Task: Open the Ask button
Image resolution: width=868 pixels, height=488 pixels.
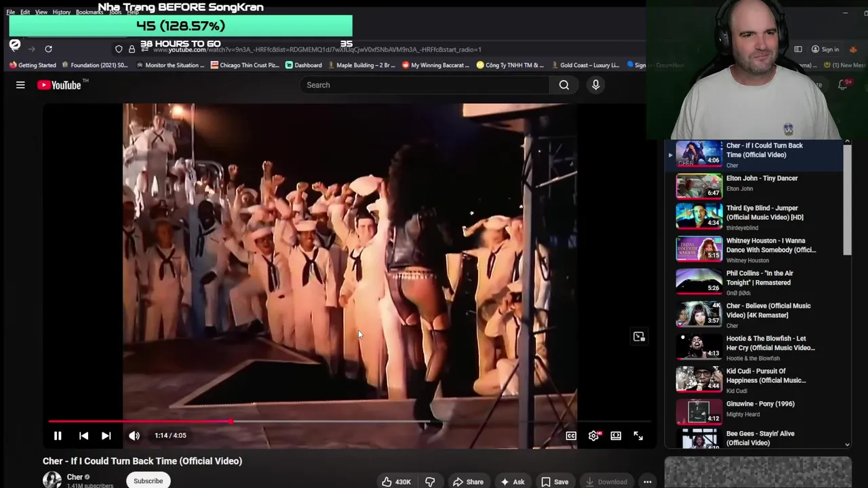Action: 512,482
